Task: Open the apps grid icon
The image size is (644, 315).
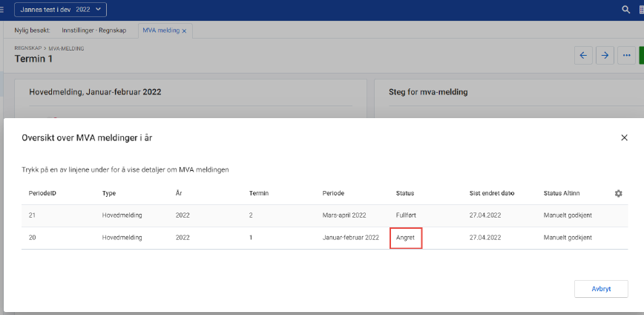Action: click(641, 10)
